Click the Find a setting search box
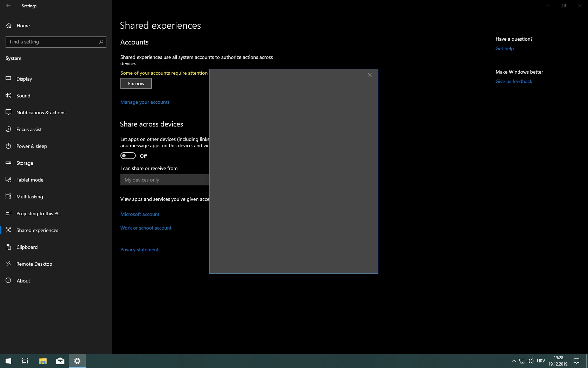 pyautogui.click(x=52, y=42)
